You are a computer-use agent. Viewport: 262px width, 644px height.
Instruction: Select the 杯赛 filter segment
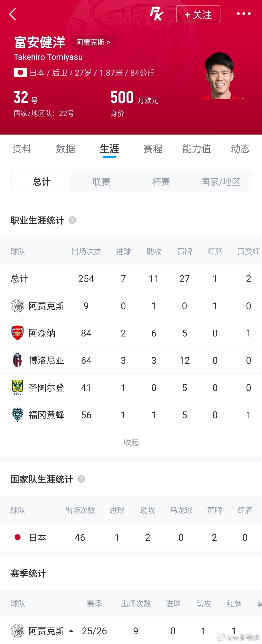[161, 182]
